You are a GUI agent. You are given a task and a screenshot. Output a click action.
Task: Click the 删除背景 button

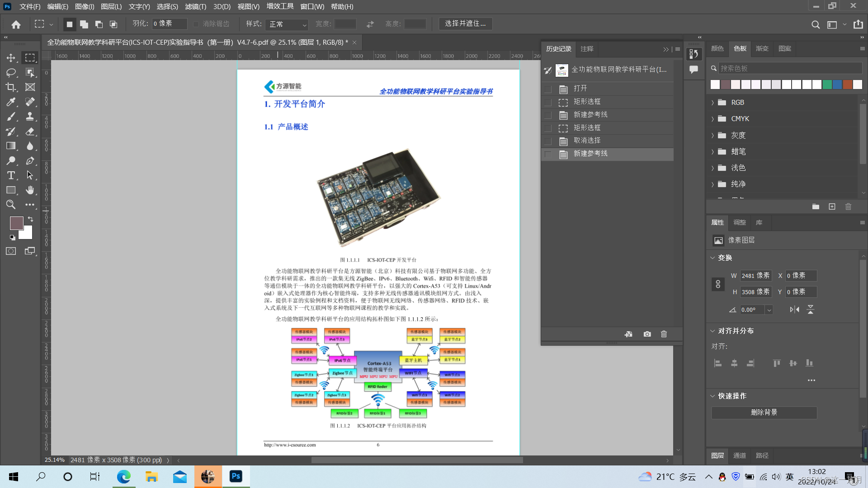(x=764, y=413)
